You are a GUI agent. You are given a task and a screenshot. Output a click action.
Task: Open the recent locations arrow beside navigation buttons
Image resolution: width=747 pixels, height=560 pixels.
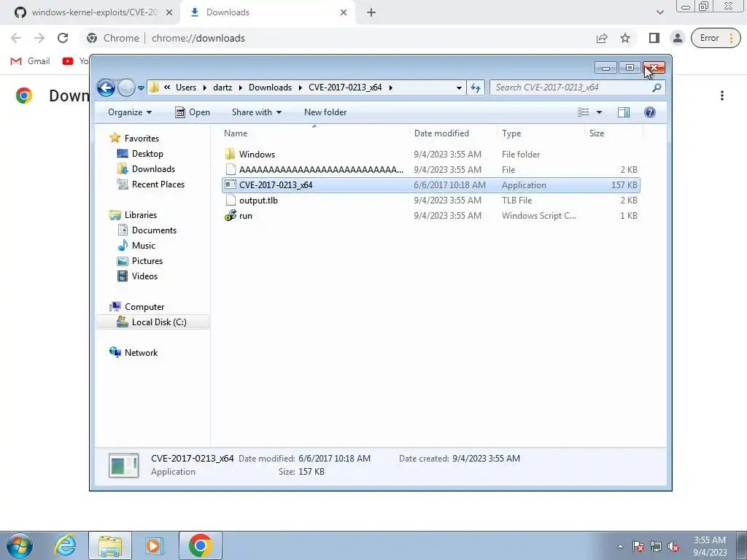(141, 88)
